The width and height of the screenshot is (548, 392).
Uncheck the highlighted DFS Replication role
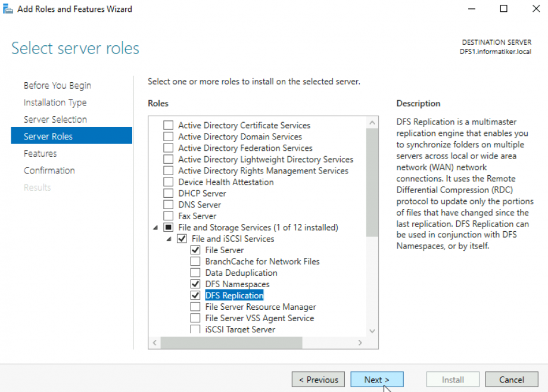click(195, 295)
